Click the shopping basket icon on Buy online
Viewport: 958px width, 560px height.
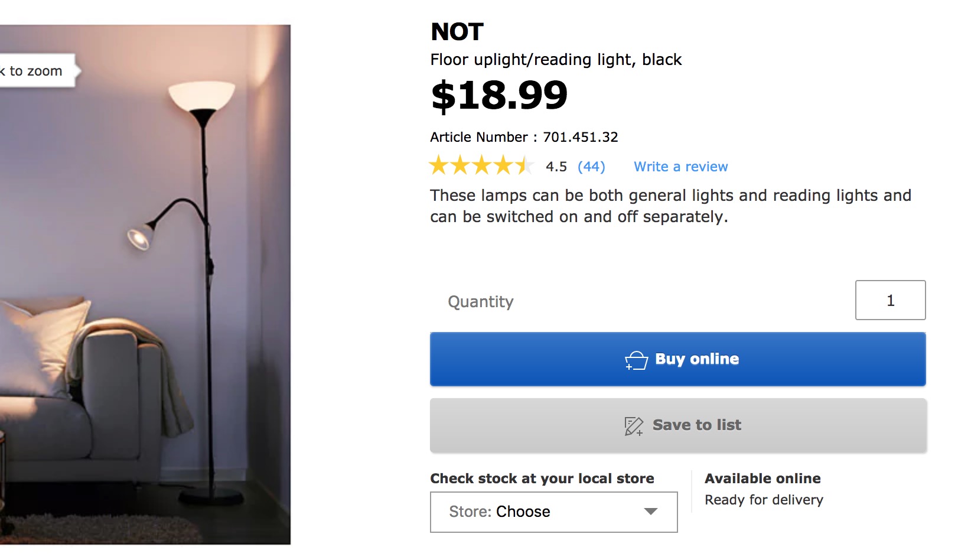pyautogui.click(x=636, y=360)
